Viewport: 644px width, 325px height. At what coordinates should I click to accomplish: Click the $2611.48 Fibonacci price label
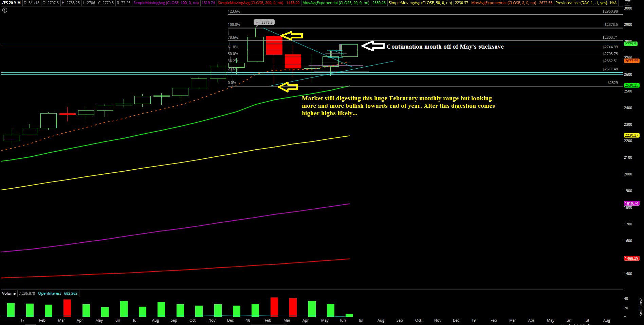pos(610,69)
